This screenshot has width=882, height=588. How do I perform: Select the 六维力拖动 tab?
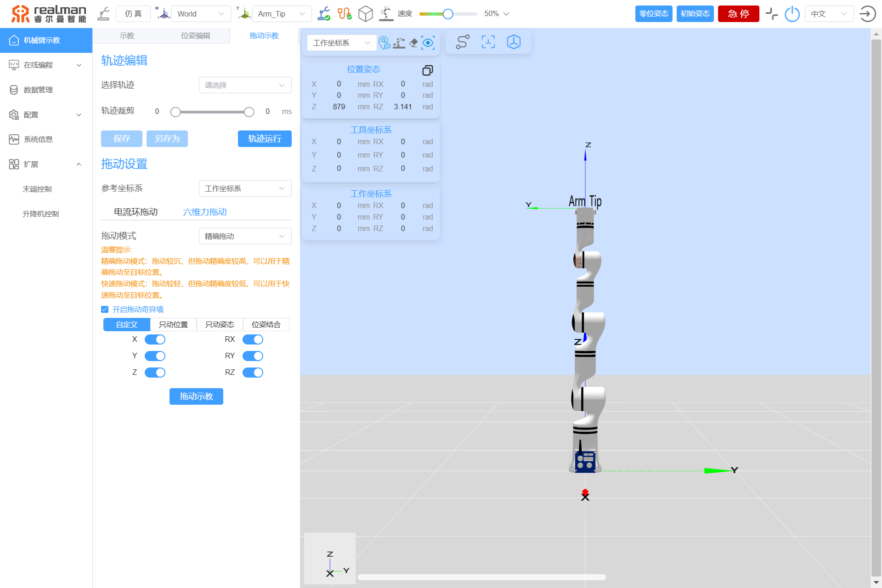[x=205, y=212]
